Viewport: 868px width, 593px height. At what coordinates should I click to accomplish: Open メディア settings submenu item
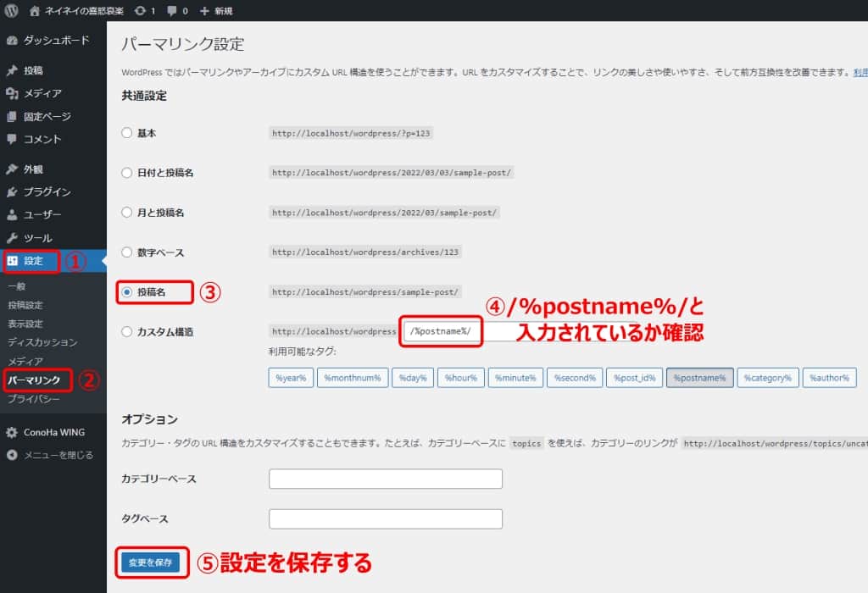[x=25, y=361]
